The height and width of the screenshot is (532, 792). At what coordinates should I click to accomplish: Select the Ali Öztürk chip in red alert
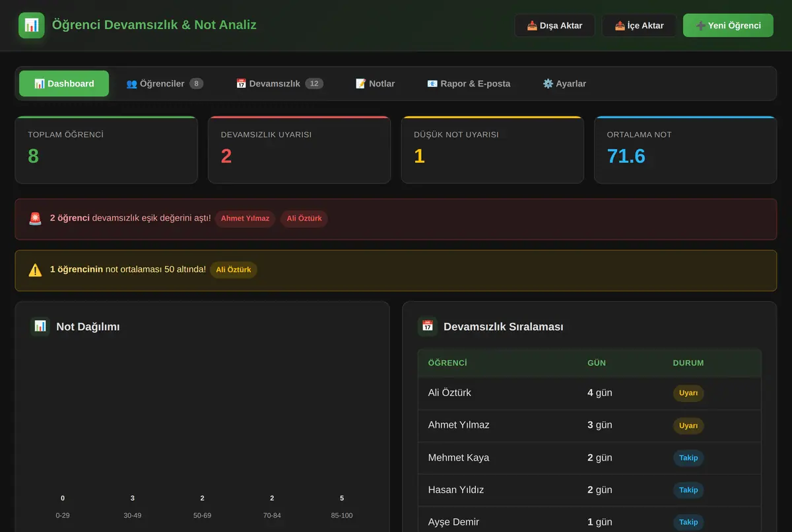click(x=304, y=218)
